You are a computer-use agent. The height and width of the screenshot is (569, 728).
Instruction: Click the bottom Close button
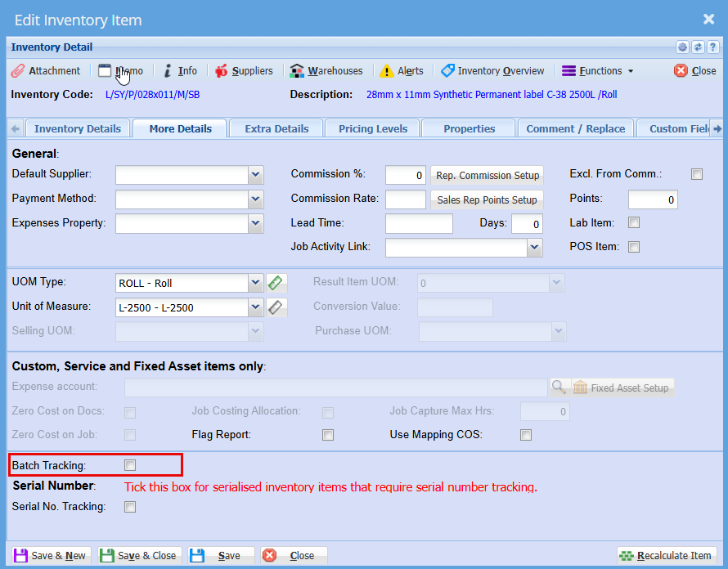tap(294, 556)
